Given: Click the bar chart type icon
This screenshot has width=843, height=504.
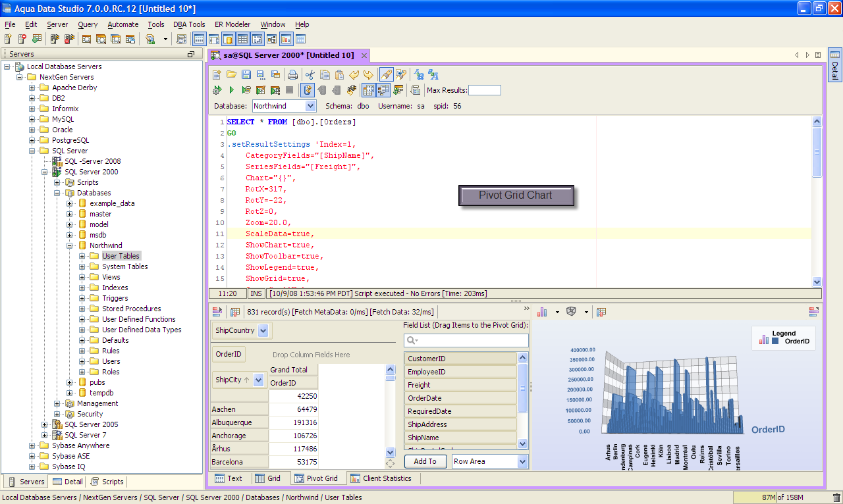Looking at the screenshot, I should click(543, 312).
